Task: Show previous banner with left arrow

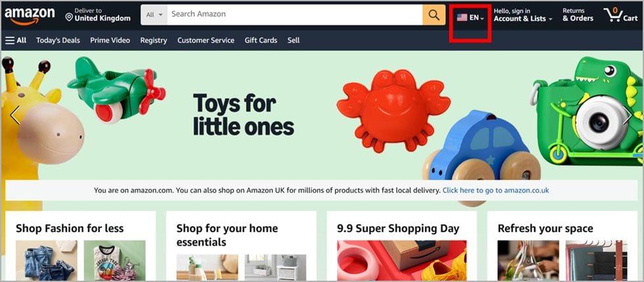Action: coord(14,115)
